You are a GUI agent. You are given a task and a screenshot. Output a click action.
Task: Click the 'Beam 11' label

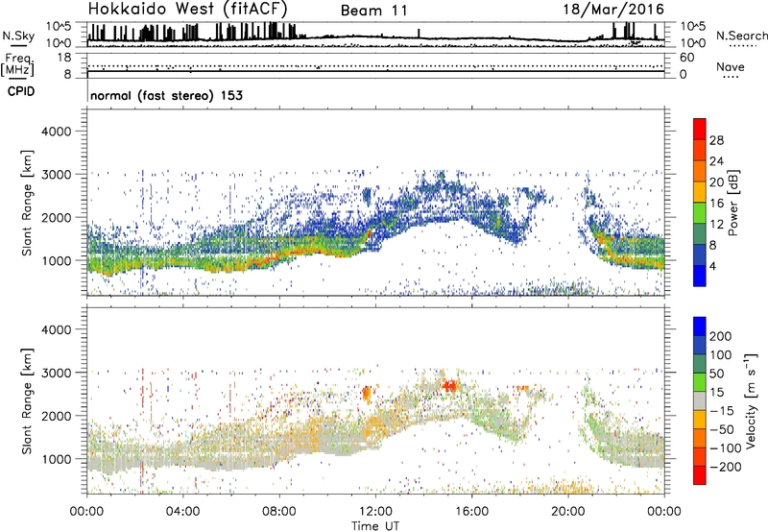pyautogui.click(x=373, y=11)
